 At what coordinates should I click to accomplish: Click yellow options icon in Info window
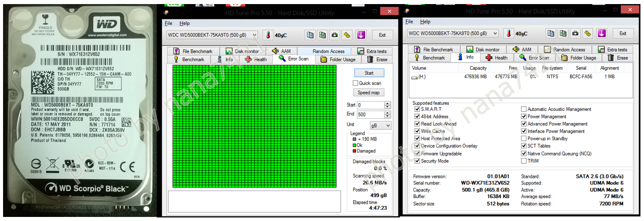click(589, 33)
